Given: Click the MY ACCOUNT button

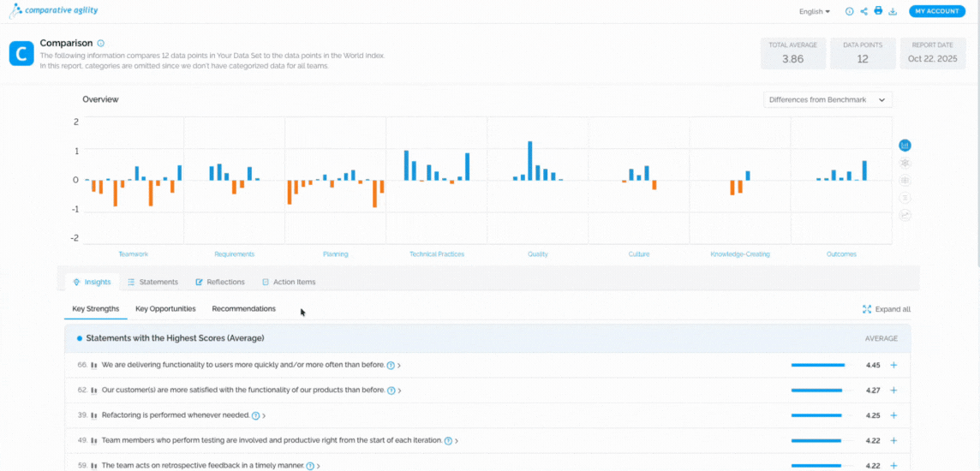Looking at the screenshot, I should (936, 11).
